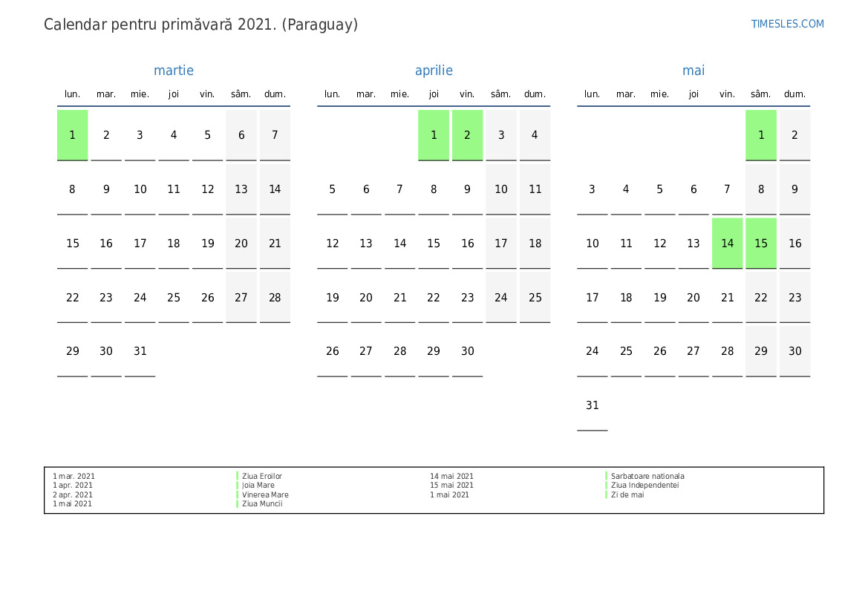
Task: Open the TIMESLES.COM link
Action: point(787,24)
